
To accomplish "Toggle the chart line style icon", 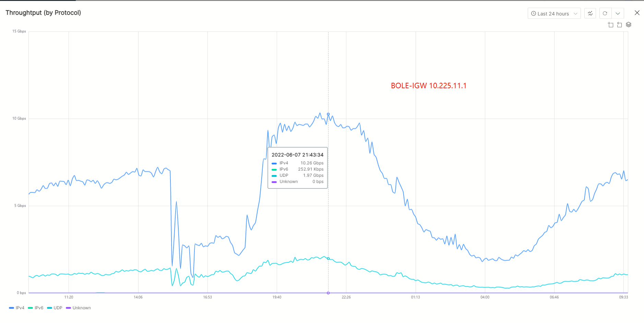I will click(590, 13).
